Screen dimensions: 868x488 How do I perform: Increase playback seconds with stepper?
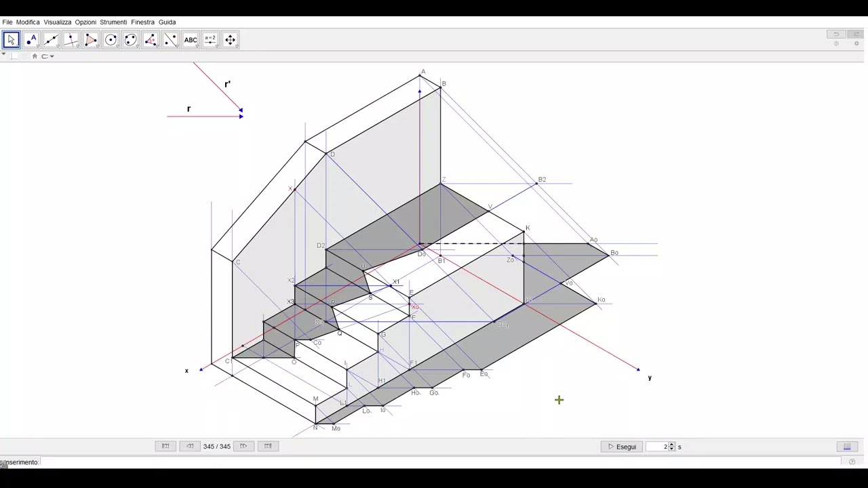(672, 445)
